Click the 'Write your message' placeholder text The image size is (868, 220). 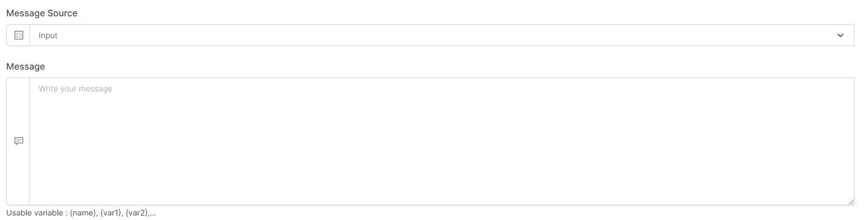coord(76,89)
